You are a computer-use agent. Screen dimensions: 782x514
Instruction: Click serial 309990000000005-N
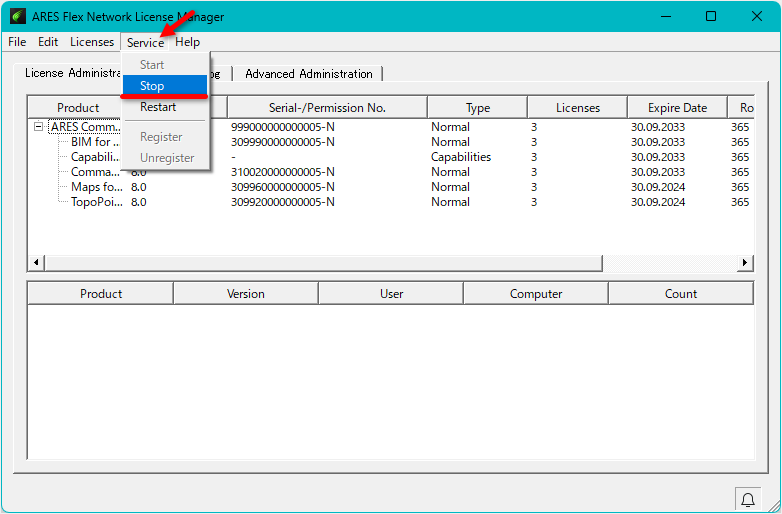282,142
